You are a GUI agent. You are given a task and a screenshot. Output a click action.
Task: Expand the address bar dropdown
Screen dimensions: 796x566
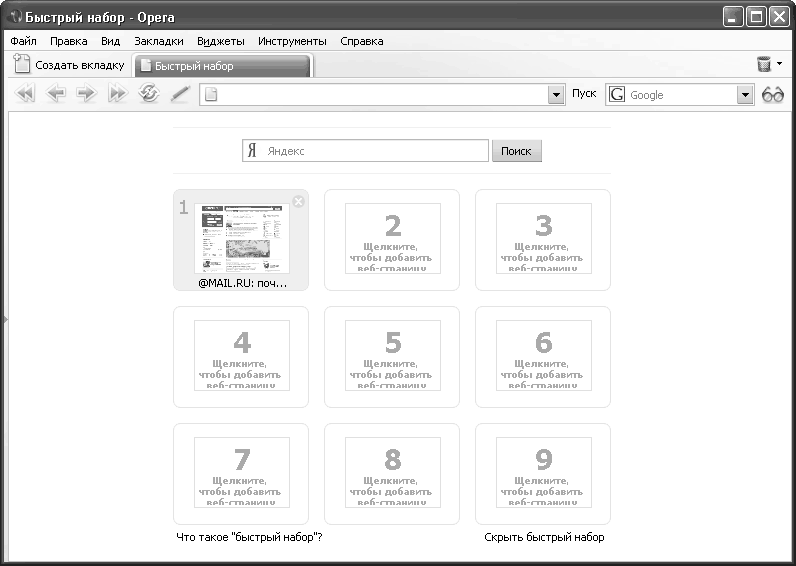[x=557, y=95]
